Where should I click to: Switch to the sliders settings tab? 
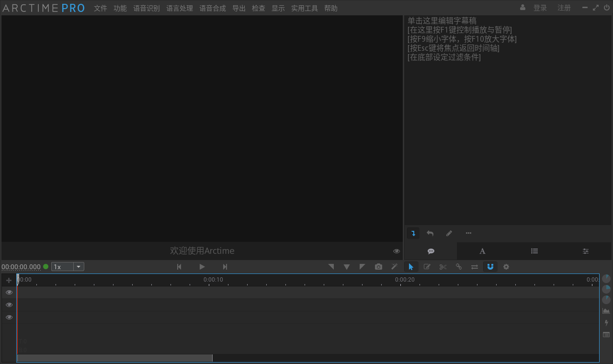pyautogui.click(x=586, y=251)
